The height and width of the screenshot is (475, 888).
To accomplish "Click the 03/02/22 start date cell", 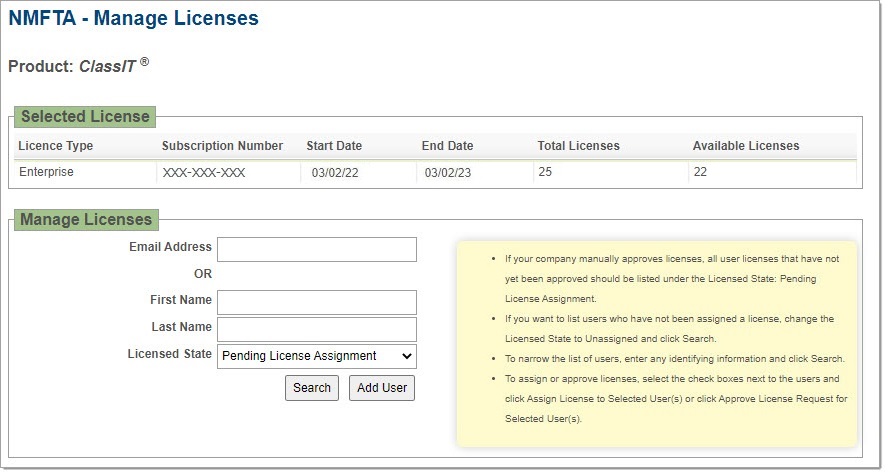I will click(x=335, y=173).
